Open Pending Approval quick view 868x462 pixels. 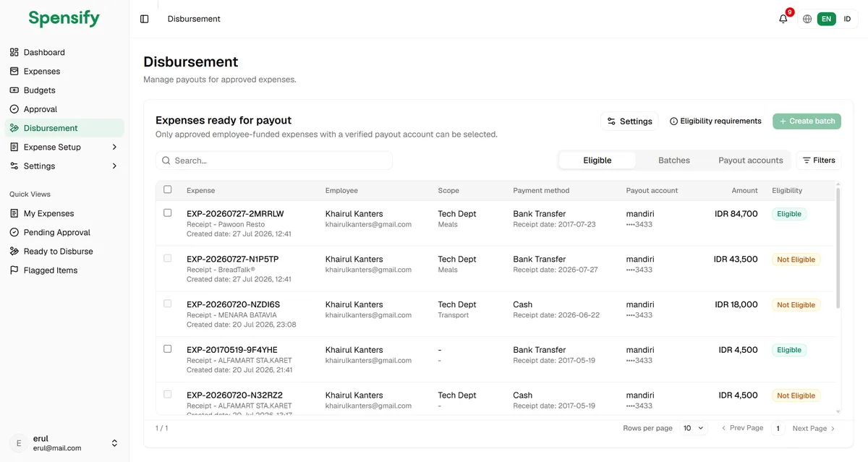[x=64, y=232]
